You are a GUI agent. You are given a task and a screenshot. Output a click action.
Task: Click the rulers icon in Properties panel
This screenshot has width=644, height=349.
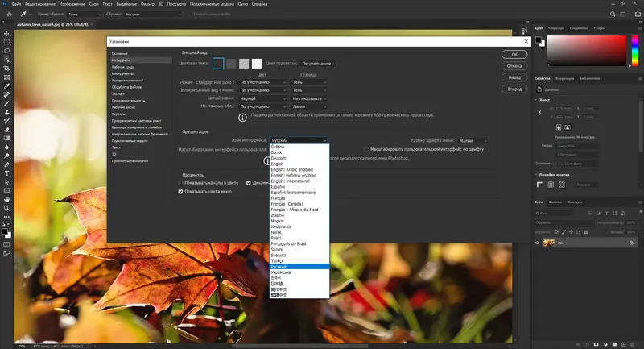539,185
